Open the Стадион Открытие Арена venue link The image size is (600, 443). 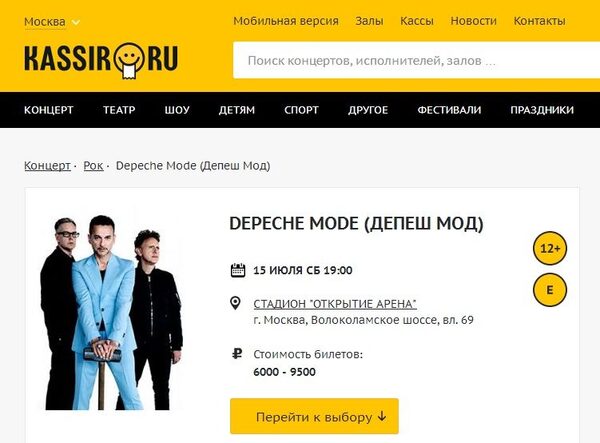335,304
